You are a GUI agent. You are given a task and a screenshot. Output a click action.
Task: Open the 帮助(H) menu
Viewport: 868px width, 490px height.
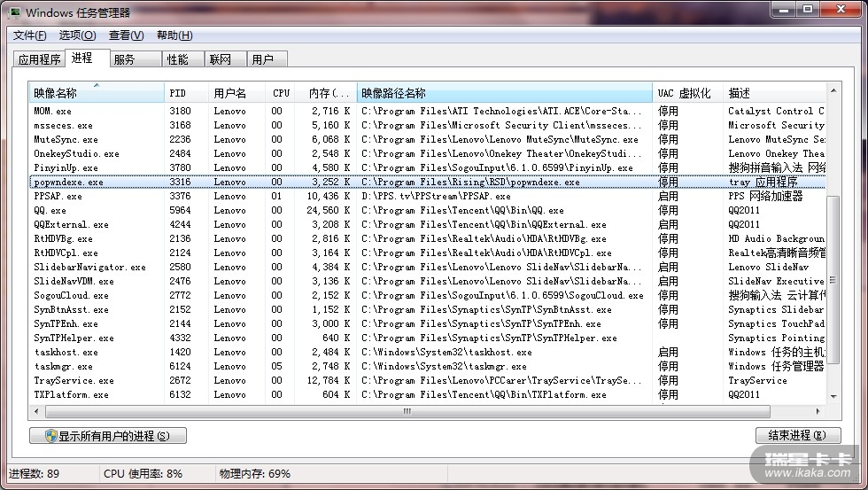coord(174,35)
